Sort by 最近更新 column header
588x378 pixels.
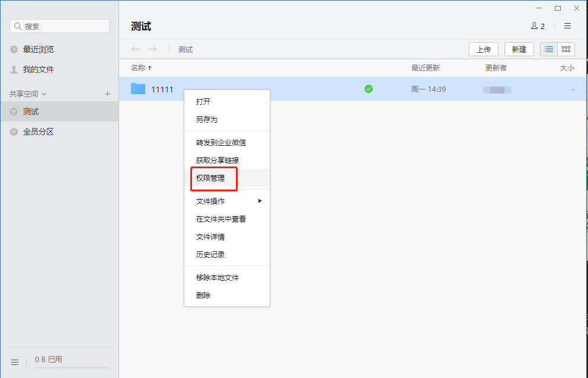425,68
